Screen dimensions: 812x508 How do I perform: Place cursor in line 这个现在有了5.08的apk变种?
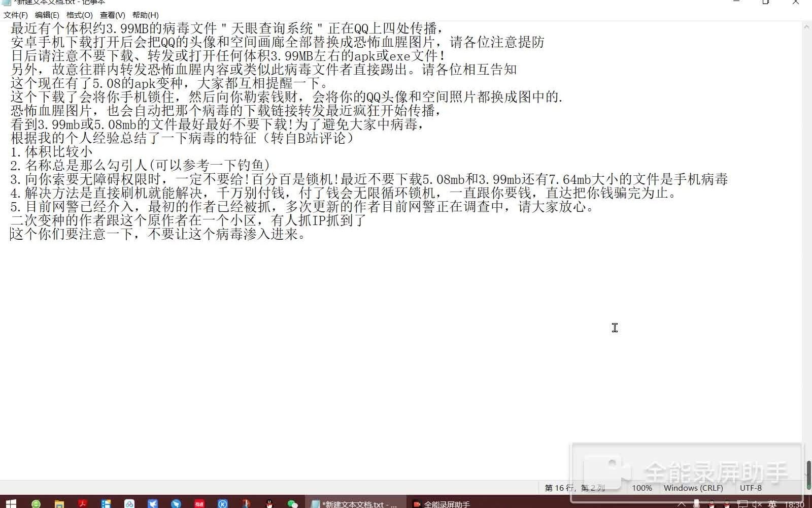[171, 83]
